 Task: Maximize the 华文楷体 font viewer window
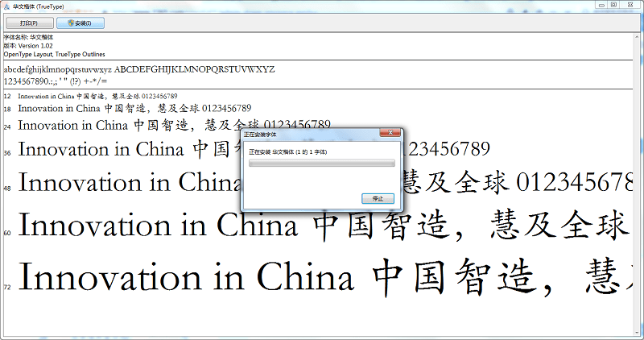coord(613,5)
